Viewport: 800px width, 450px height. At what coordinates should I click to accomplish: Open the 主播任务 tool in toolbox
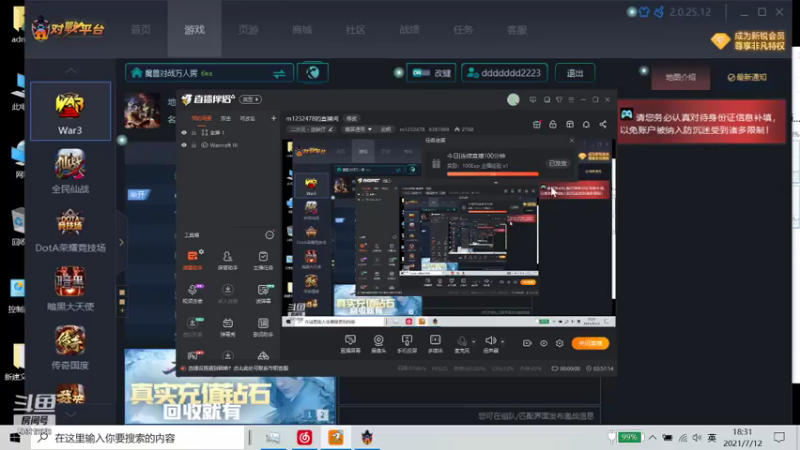(x=263, y=260)
